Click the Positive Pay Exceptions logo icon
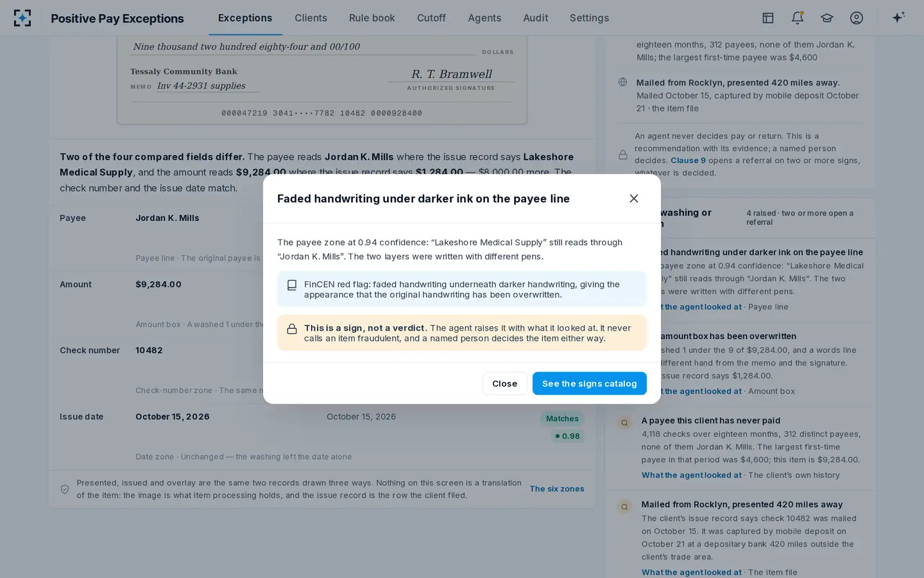The height and width of the screenshot is (578, 924). pos(22,18)
